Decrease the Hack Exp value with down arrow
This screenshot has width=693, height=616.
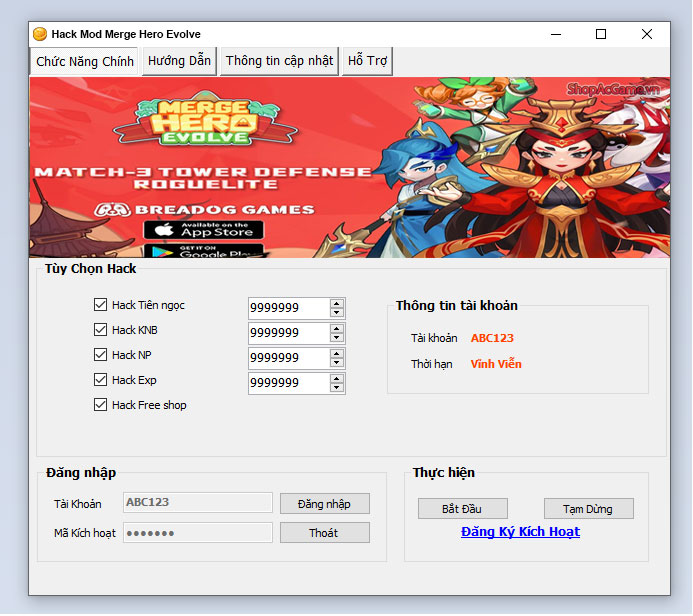coord(337,388)
